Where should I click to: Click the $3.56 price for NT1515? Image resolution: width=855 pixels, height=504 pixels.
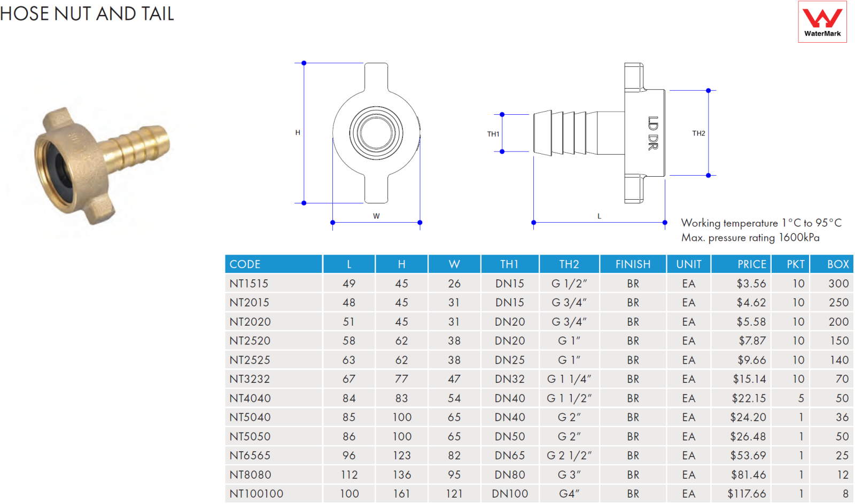pyautogui.click(x=751, y=283)
